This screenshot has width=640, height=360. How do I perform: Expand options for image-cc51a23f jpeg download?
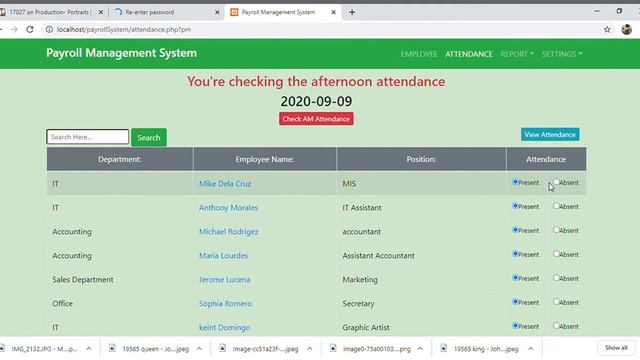tap(309, 349)
